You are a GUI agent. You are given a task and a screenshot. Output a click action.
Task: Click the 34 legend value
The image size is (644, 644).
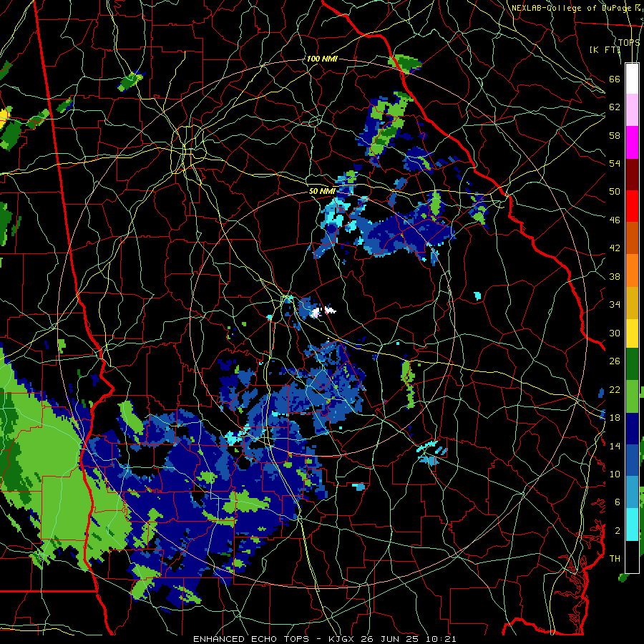coord(615,305)
